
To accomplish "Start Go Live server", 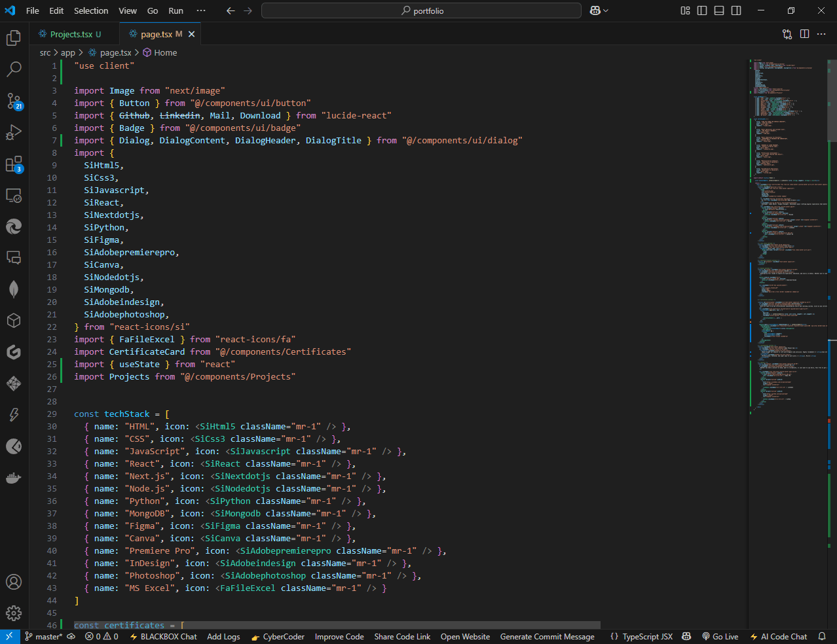I will tap(720, 637).
